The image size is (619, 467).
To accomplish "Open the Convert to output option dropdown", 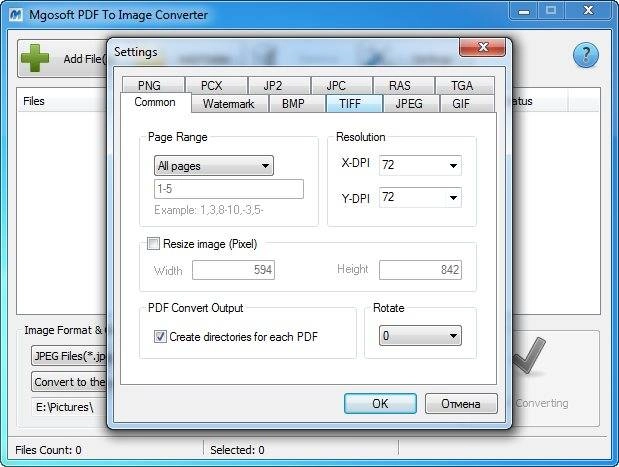I will coord(70,382).
